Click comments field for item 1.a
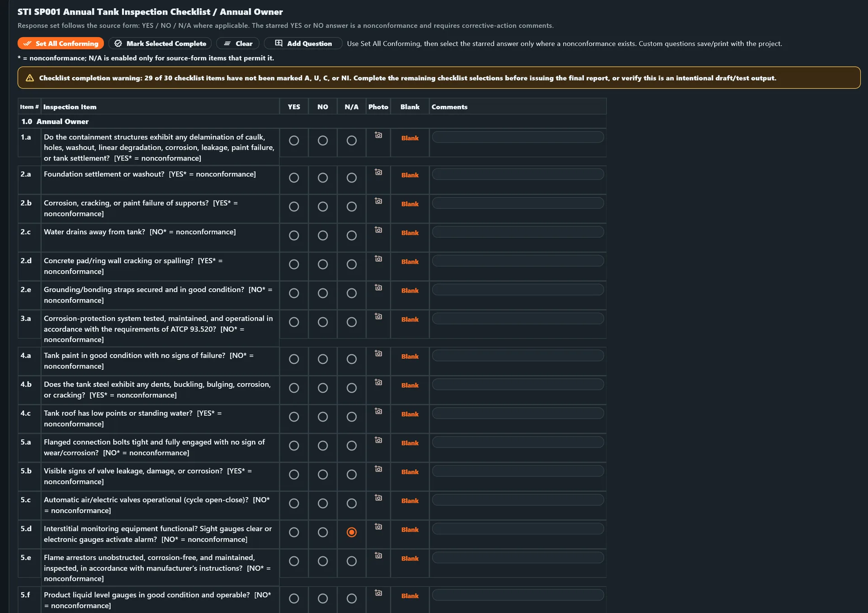868x613 pixels. point(518,137)
